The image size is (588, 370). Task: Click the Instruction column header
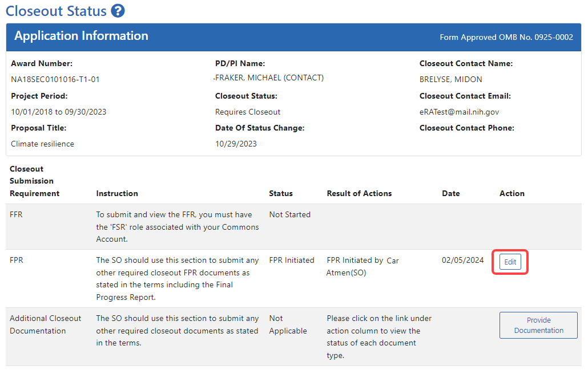pos(117,193)
